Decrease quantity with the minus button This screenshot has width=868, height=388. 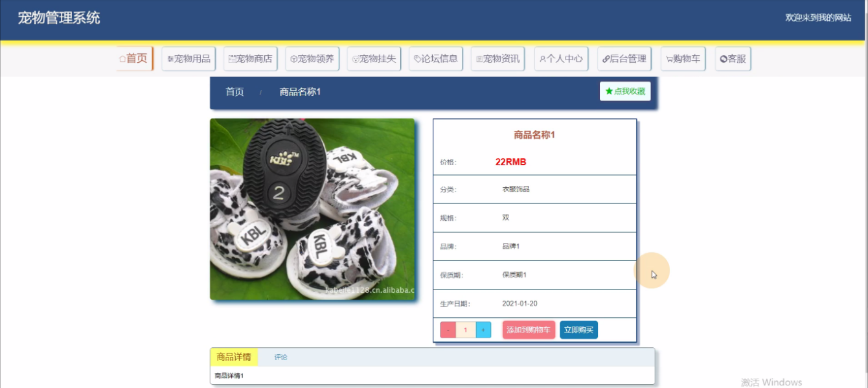point(448,330)
